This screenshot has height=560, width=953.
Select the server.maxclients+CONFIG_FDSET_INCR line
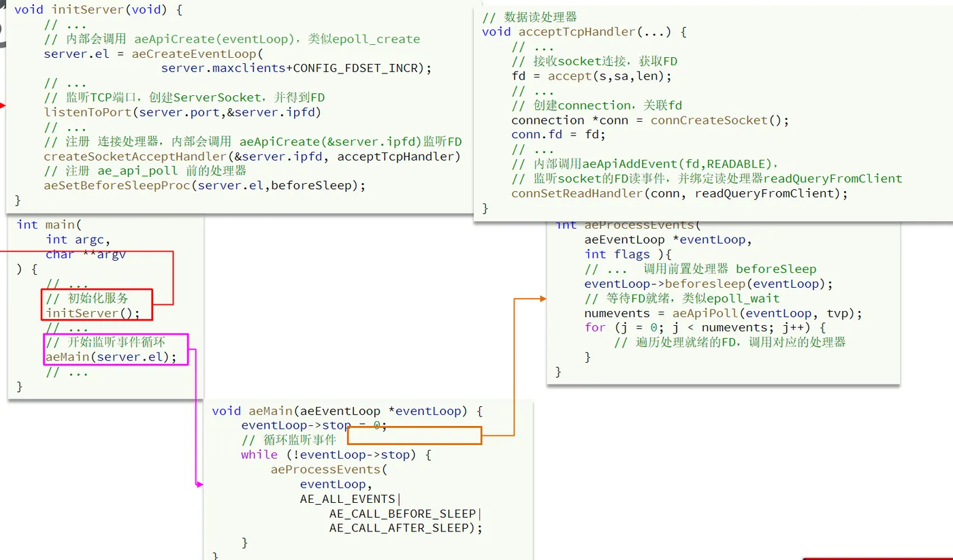point(297,68)
